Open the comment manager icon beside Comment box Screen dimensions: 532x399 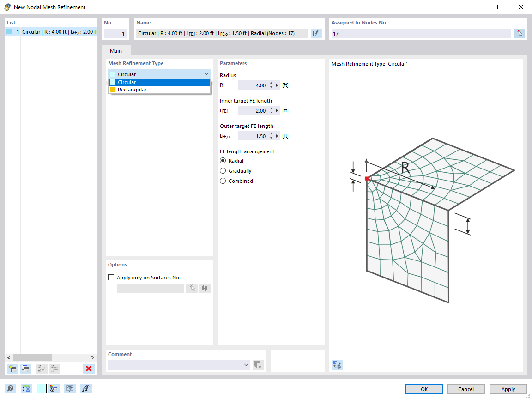(x=258, y=364)
